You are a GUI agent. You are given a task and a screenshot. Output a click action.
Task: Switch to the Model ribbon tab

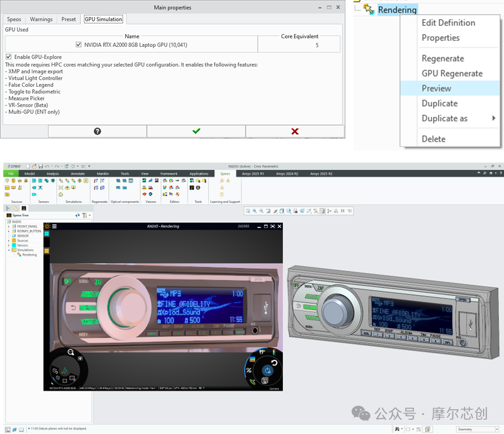coord(30,174)
